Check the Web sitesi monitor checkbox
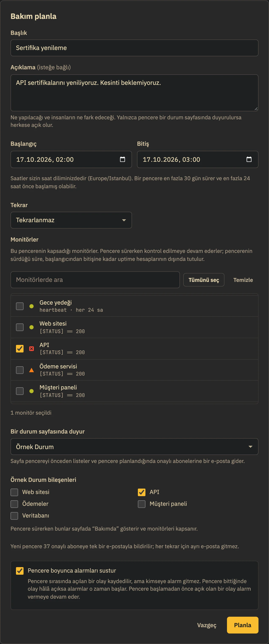This screenshot has width=269, height=644. click(20, 327)
